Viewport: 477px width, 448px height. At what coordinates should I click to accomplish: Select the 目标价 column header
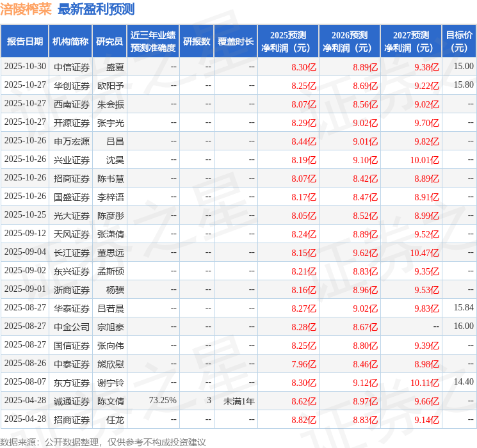tap(459, 42)
